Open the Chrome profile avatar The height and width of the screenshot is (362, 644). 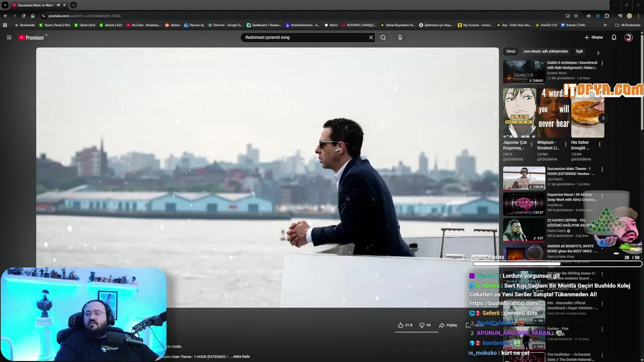pos(629,16)
